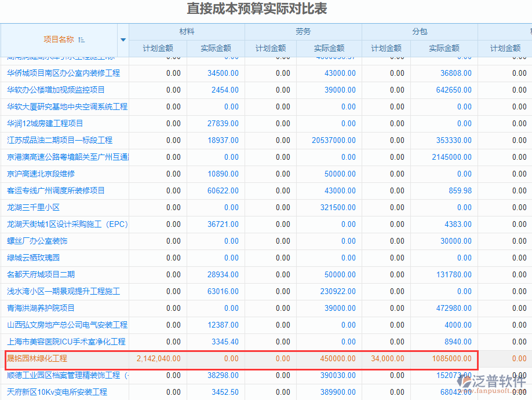This screenshot has width=532, height=400.
Task: Open project 龙湖三千里小区
Action: point(33,207)
